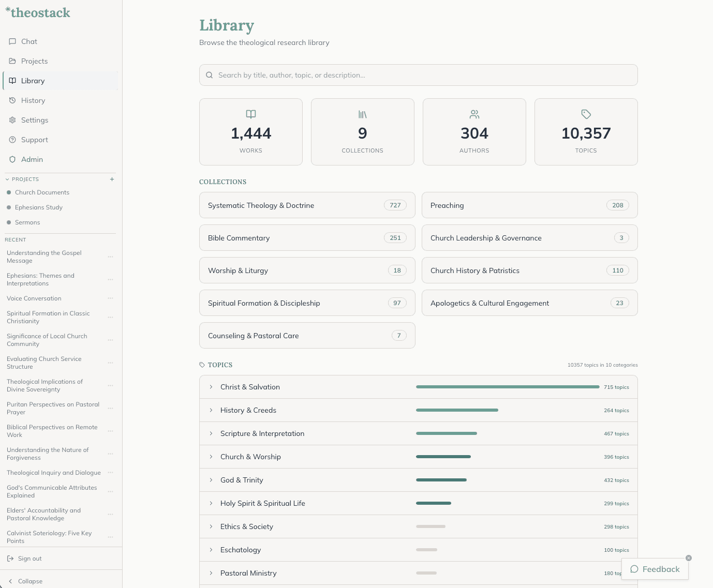Screen dimensions: 713x588
Task: Click the shelf icon above Collections count
Action: (x=363, y=114)
